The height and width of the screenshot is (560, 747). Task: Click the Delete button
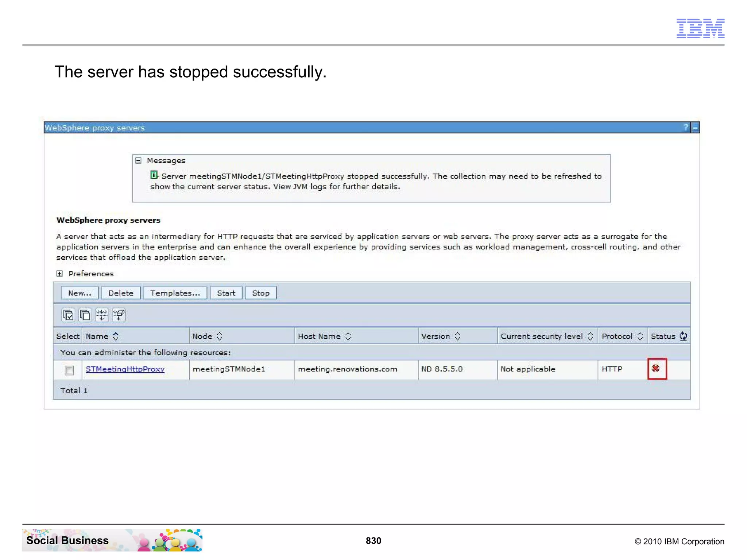(x=121, y=293)
